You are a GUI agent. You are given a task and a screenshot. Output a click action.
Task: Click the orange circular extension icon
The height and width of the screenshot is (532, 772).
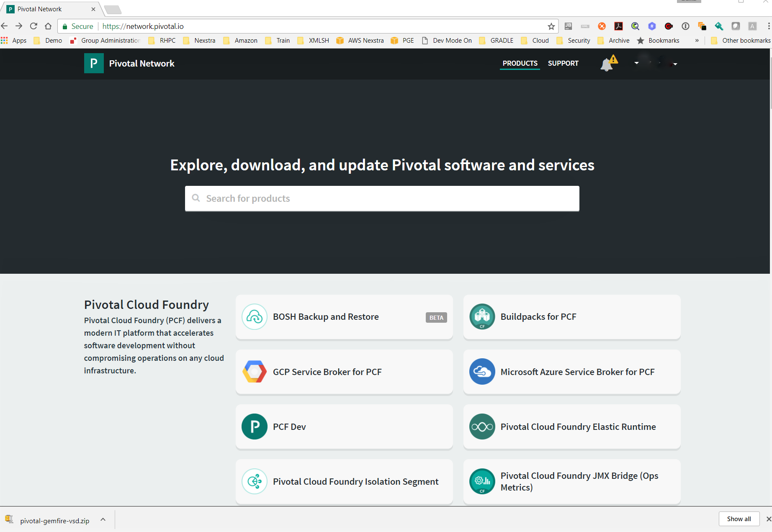point(602,26)
